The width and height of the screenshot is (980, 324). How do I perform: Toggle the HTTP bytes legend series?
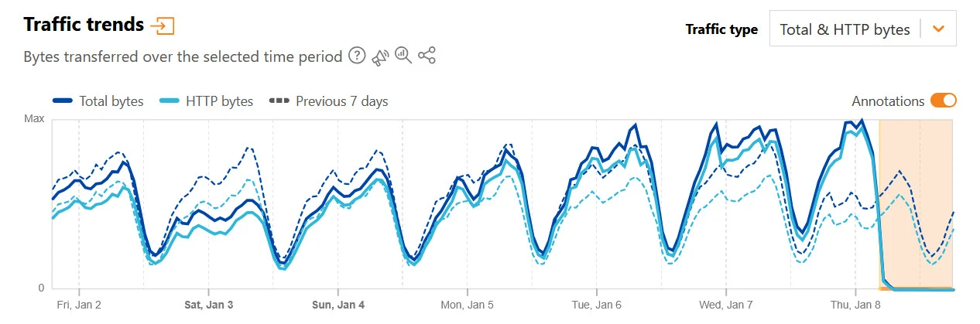coord(219,101)
